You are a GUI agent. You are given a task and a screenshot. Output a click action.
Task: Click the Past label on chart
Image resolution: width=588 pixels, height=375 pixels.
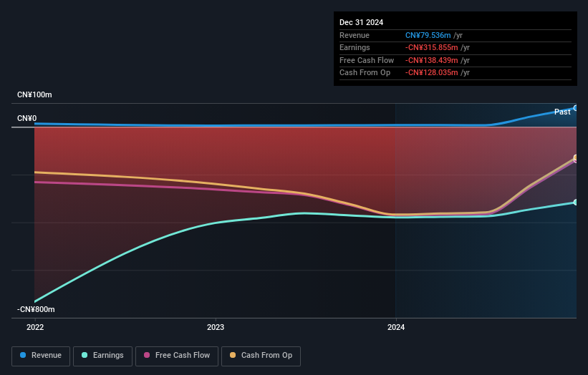point(562,112)
